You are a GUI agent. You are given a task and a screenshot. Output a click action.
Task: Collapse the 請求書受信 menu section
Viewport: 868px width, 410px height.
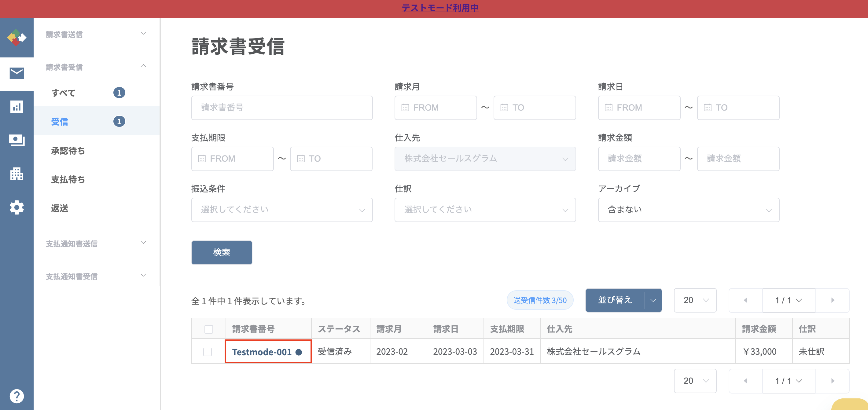click(97, 67)
